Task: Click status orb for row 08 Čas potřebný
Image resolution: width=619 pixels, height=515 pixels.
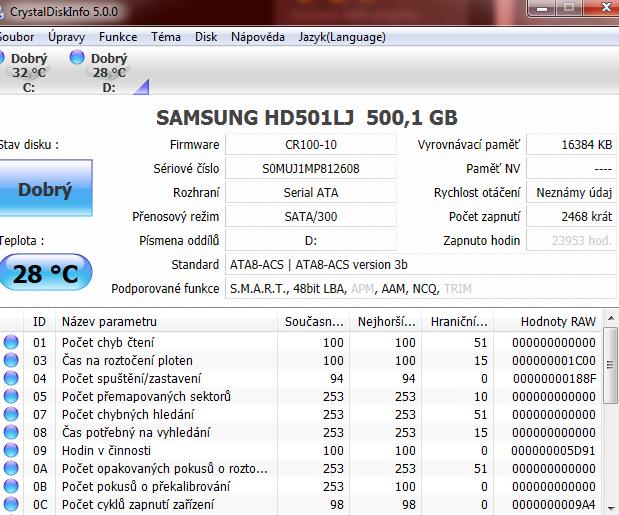Action: [x=11, y=432]
